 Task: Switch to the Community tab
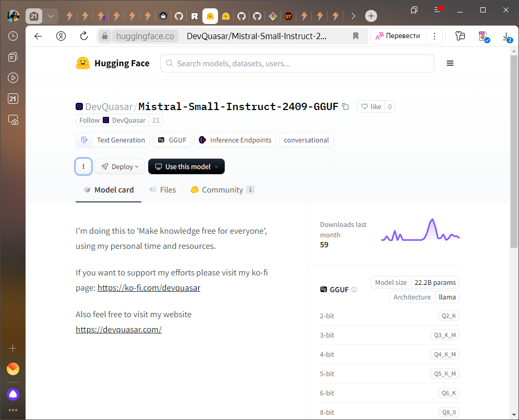click(222, 189)
